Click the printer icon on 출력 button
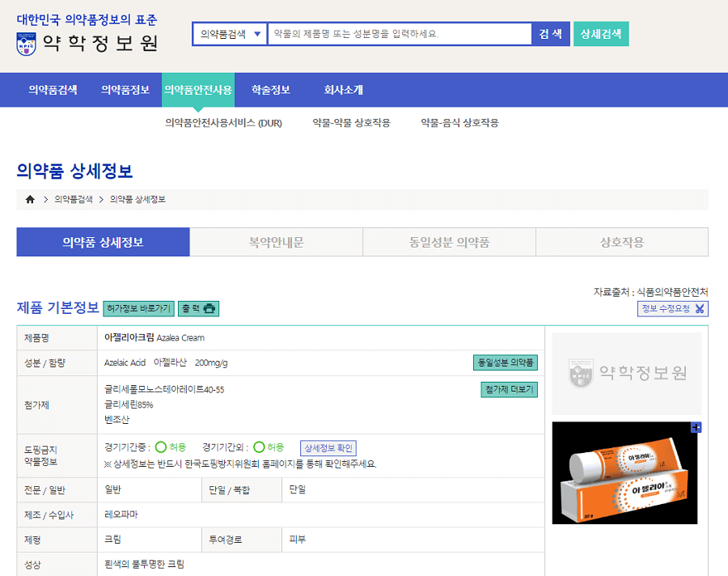728x576 pixels. [210, 308]
